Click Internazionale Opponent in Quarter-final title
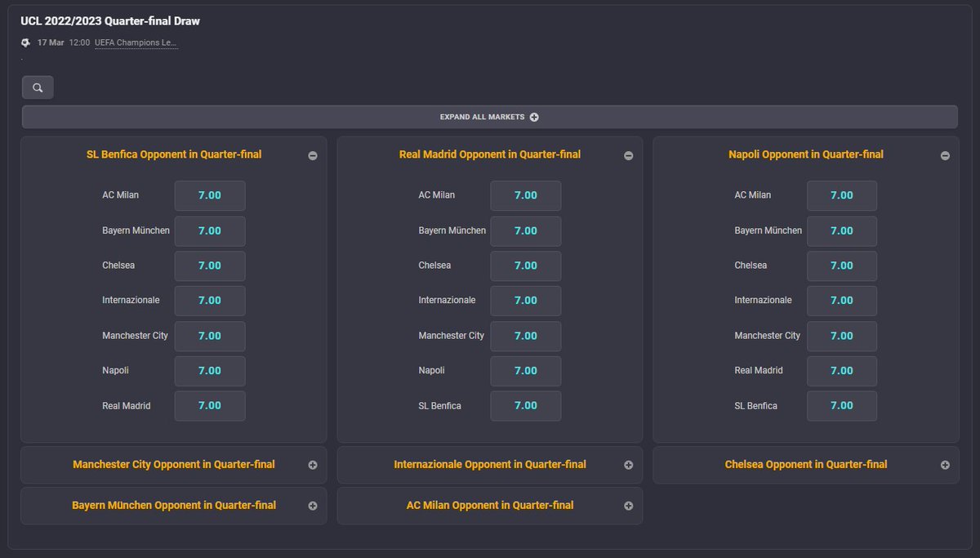 point(490,464)
